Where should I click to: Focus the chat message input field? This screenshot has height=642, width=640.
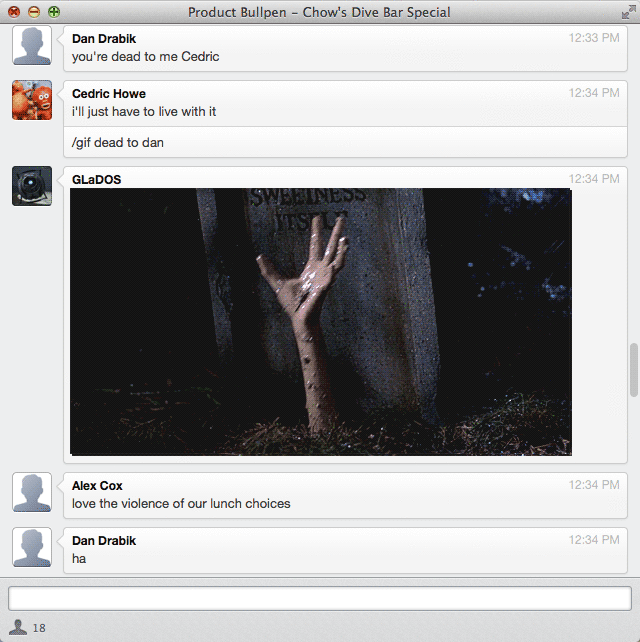point(320,598)
